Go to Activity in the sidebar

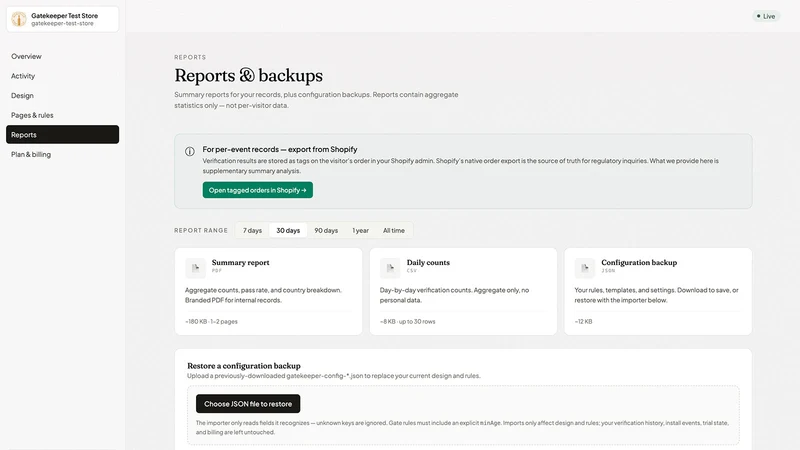62,76
